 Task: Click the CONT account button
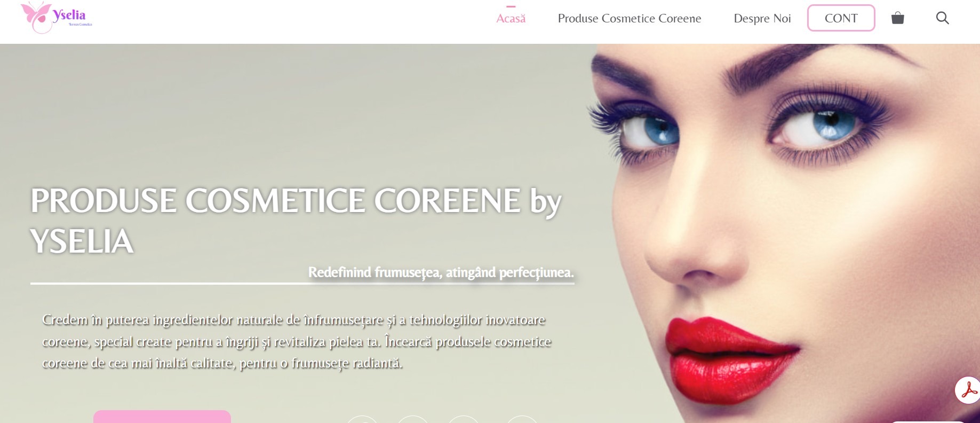[841, 18]
